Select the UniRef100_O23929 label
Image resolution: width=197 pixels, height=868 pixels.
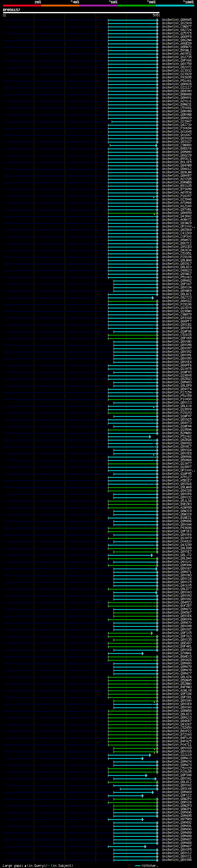[177, 74]
